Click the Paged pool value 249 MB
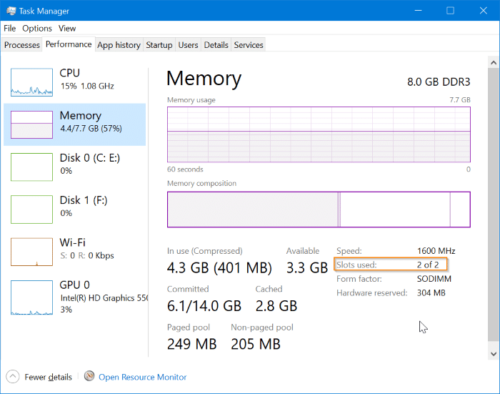 (x=192, y=344)
